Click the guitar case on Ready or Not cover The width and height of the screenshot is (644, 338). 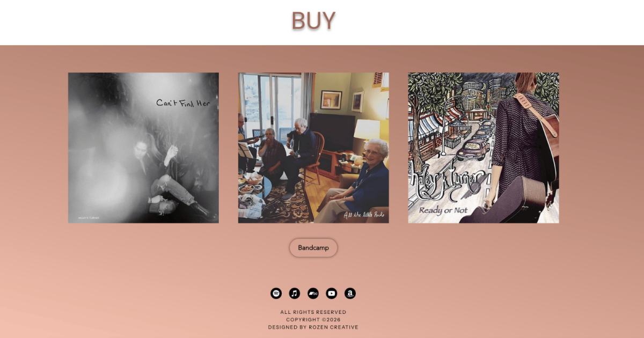tap(504, 201)
